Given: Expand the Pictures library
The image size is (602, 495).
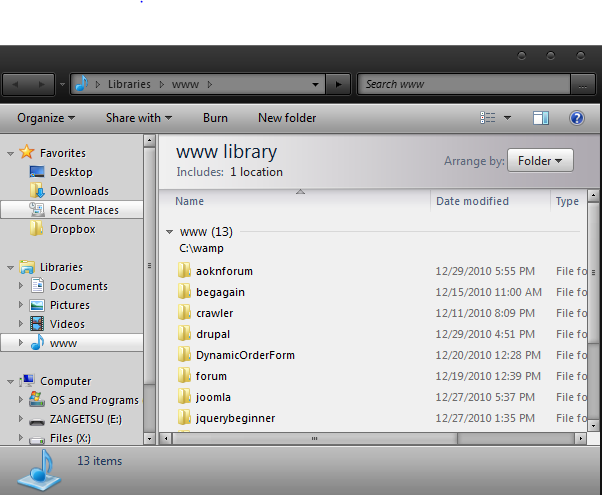Looking at the screenshot, I should pos(21,305).
